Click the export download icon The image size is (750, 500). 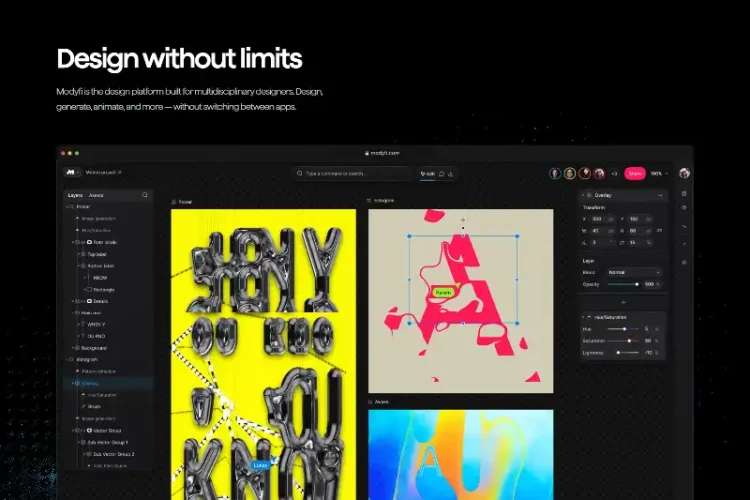pos(451,174)
